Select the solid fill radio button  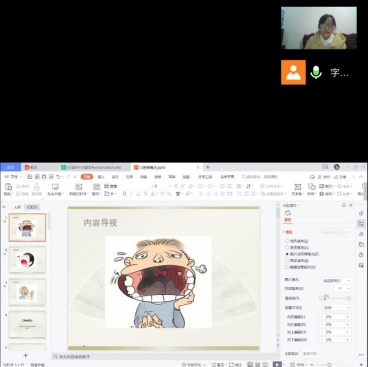pos(287,241)
